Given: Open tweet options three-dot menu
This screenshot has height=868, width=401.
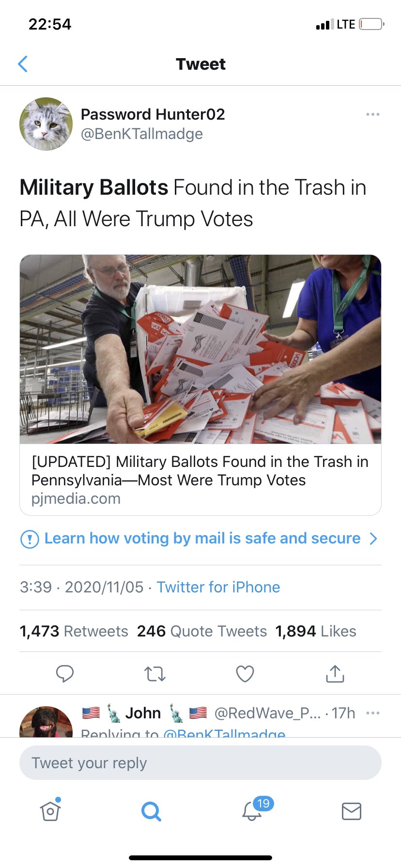Looking at the screenshot, I should point(373,114).
